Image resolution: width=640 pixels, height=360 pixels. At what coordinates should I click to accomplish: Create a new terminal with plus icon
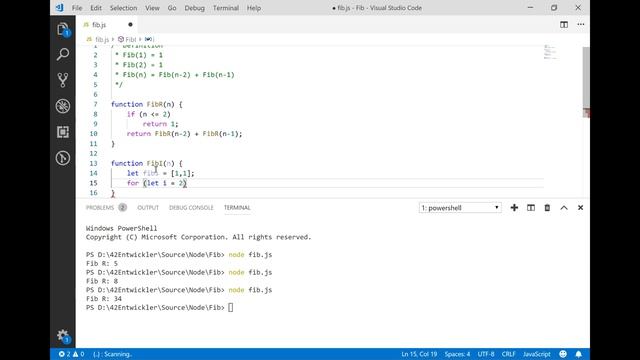click(x=514, y=208)
